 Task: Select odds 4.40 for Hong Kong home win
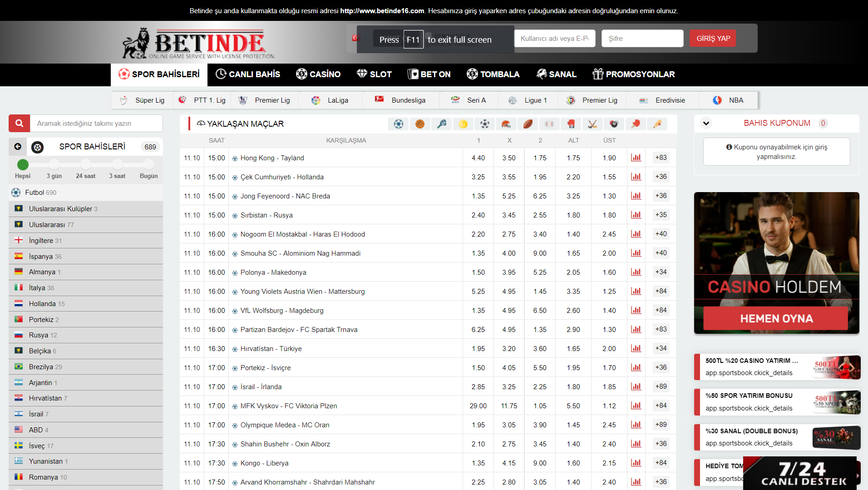[x=478, y=158]
